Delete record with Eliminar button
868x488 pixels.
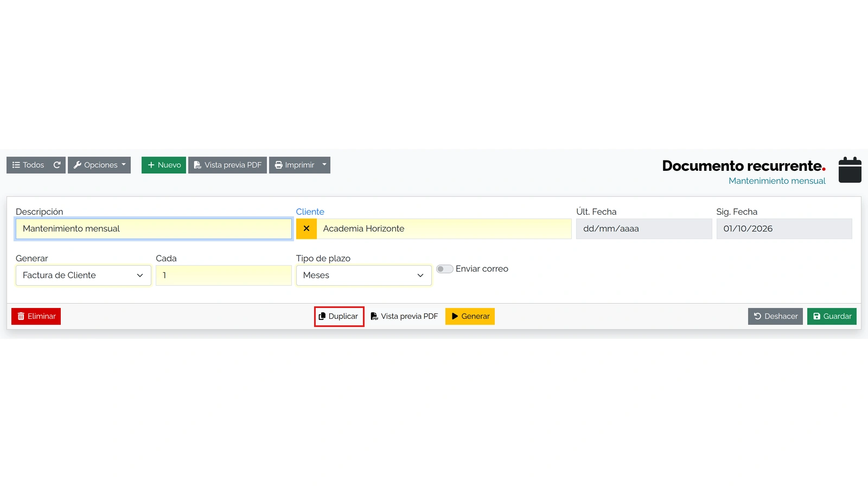36,316
